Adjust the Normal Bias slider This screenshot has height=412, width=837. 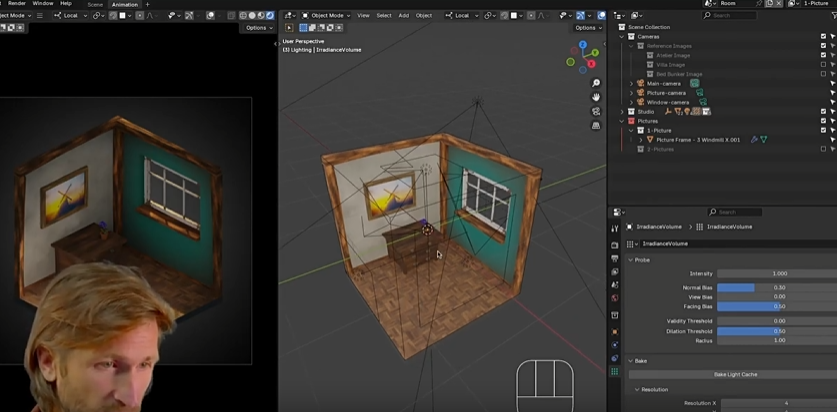777,288
